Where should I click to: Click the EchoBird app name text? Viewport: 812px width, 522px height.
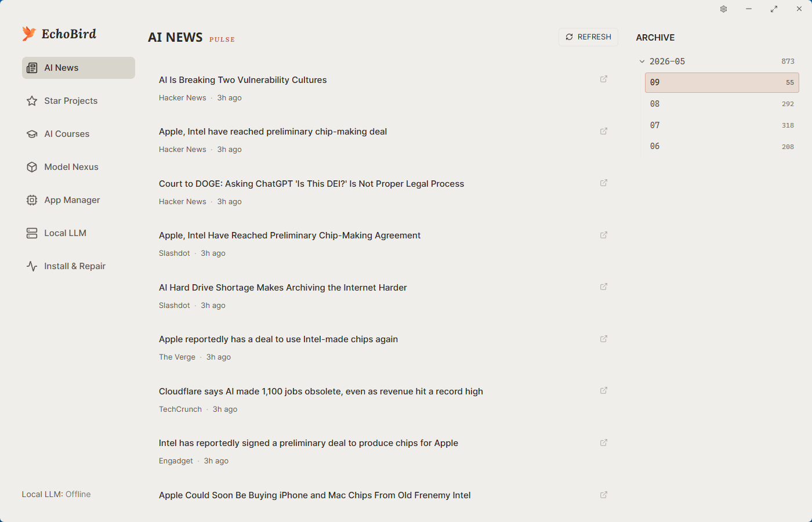pyautogui.click(x=69, y=34)
